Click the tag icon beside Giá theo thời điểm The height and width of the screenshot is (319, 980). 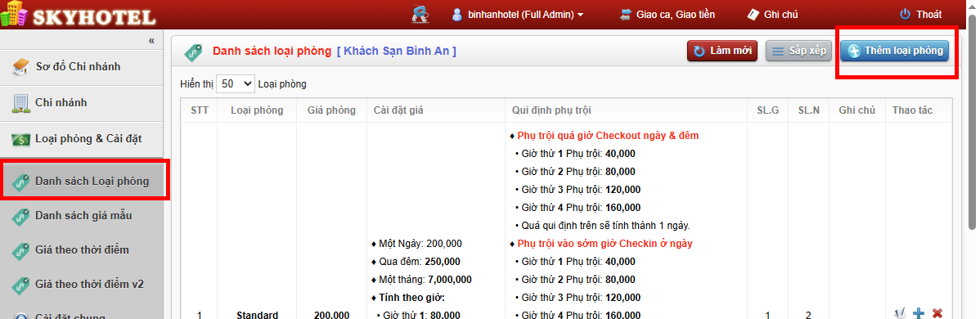click(20, 250)
